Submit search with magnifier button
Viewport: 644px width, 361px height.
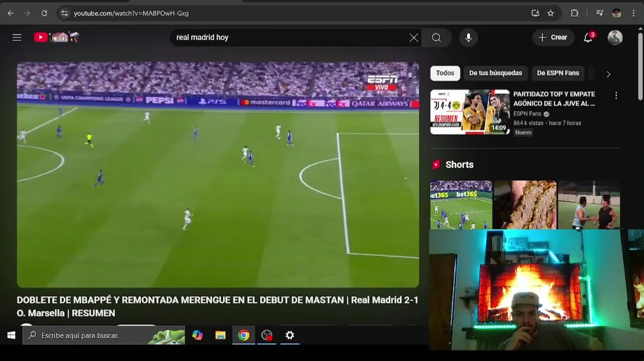(x=436, y=38)
